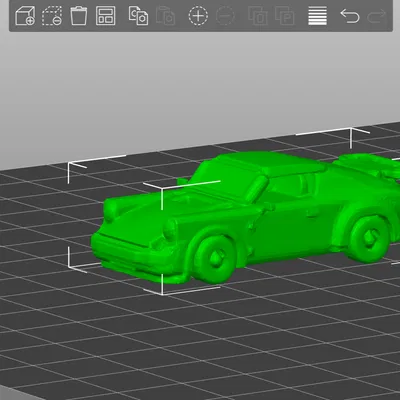Viewport: 400px width, 400px height.
Task: Click the greyed-out Redo arrow
Action: (x=377, y=16)
